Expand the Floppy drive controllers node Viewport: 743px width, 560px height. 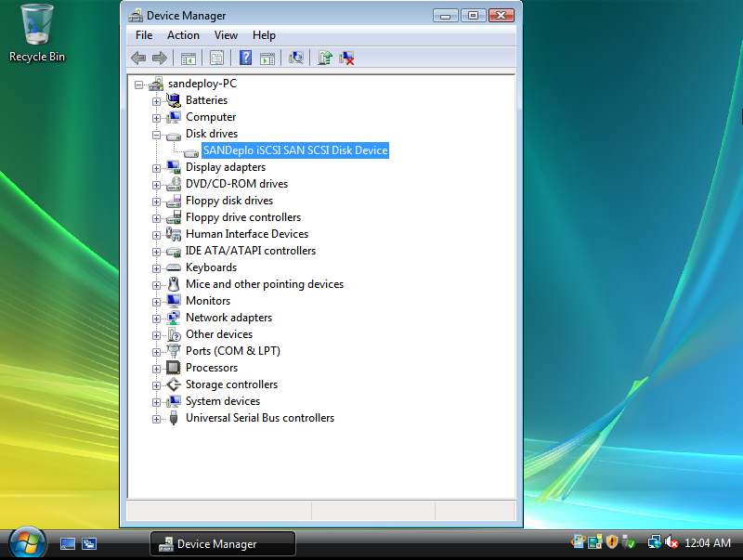[156, 218]
